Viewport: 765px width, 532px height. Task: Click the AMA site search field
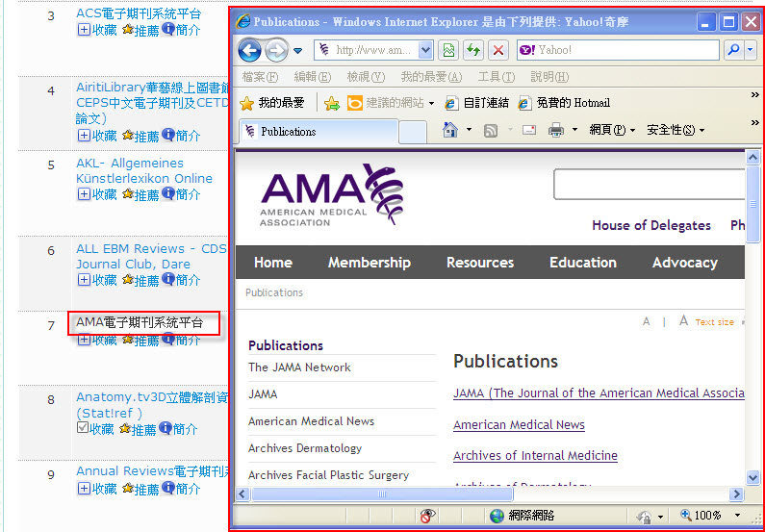point(649,185)
